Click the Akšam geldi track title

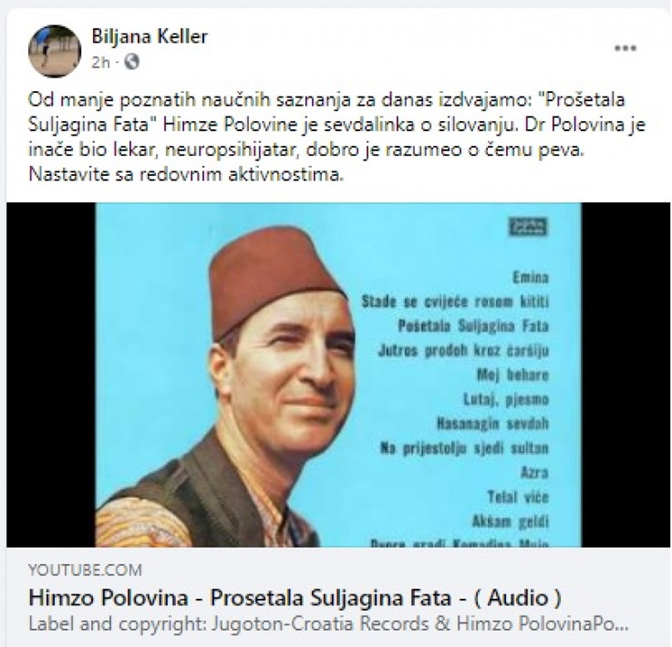(510, 521)
